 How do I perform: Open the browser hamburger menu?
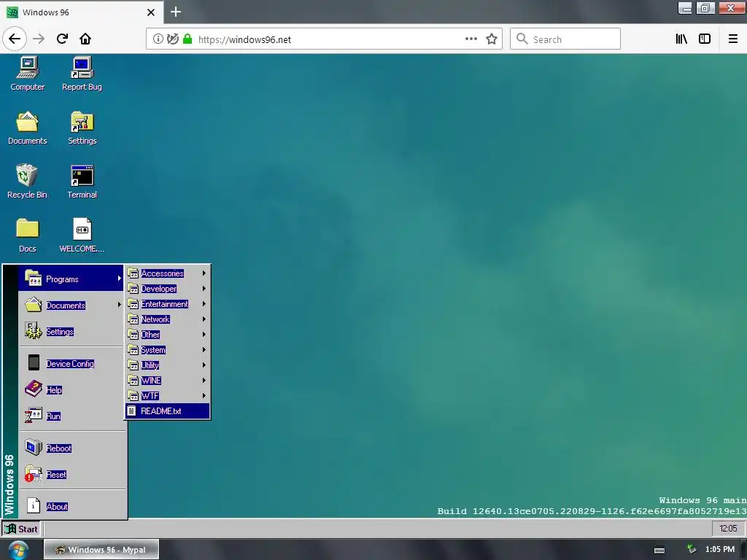733,39
